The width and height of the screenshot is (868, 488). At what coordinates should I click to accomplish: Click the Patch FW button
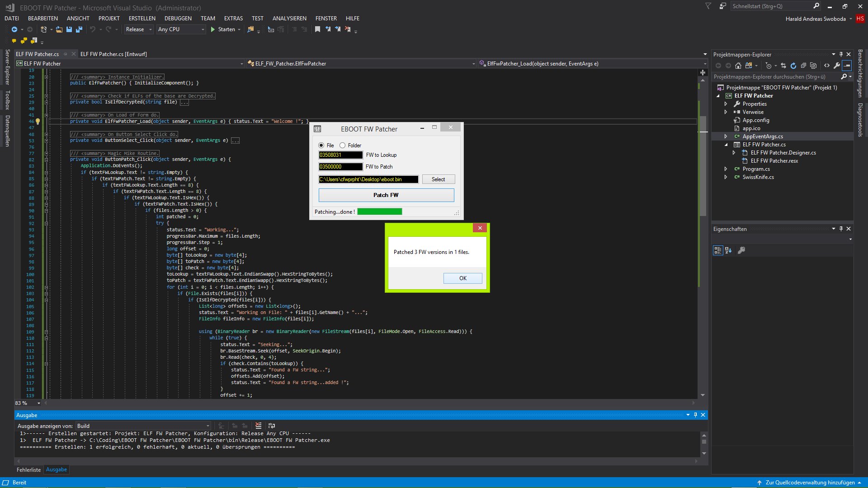386,195
